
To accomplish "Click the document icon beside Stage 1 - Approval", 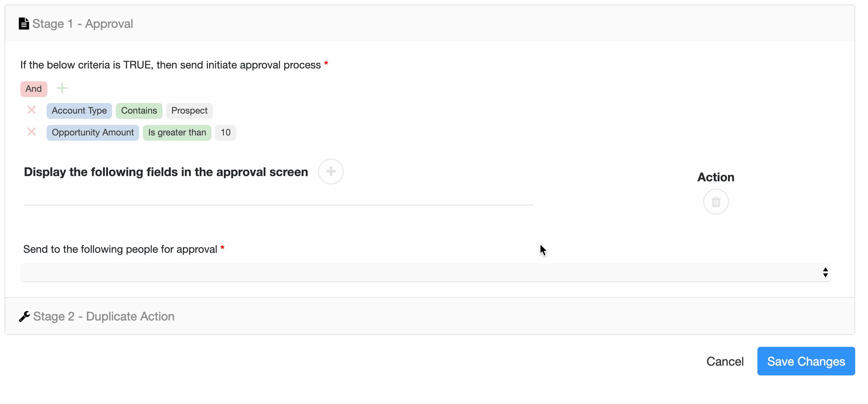I will coord(23,23).
